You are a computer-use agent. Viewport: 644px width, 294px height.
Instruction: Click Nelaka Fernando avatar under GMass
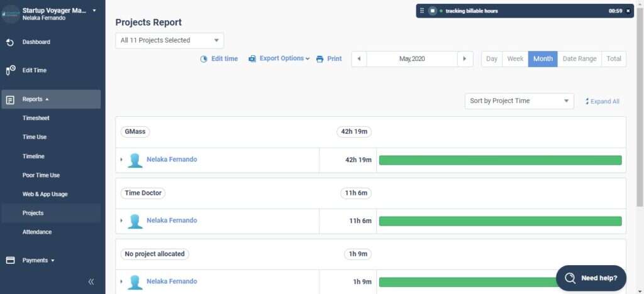[135, 160]
